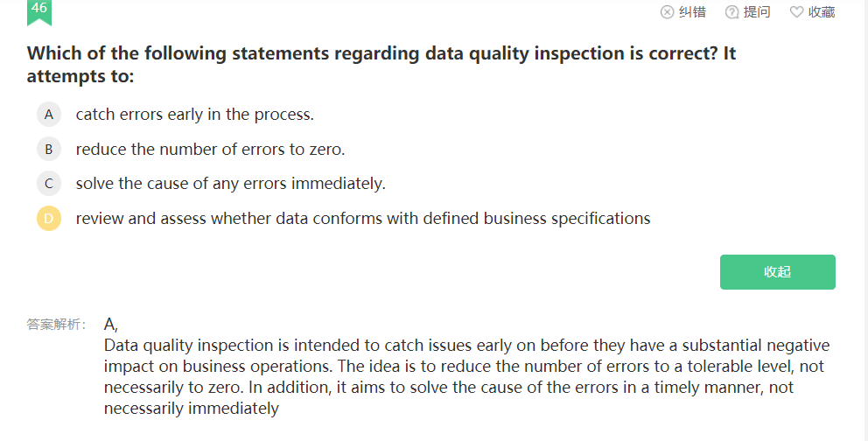The image size is (868, 441).
Task: Choose answer text 'reduce the number of errors to zero'
Action: [210, 150]
